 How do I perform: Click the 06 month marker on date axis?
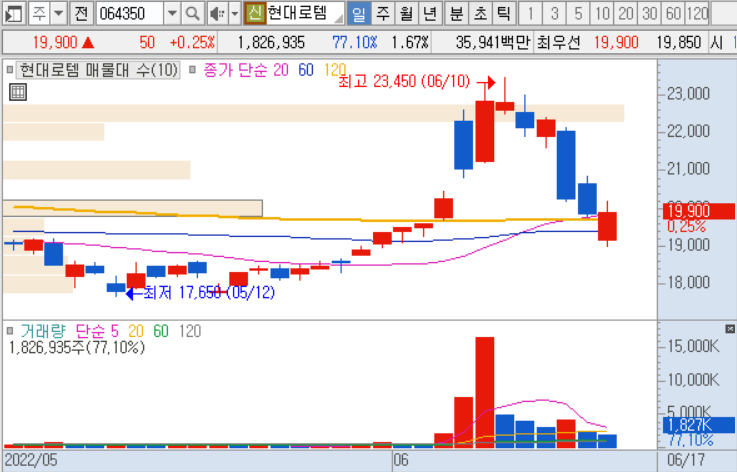click(x=401, y=460)
